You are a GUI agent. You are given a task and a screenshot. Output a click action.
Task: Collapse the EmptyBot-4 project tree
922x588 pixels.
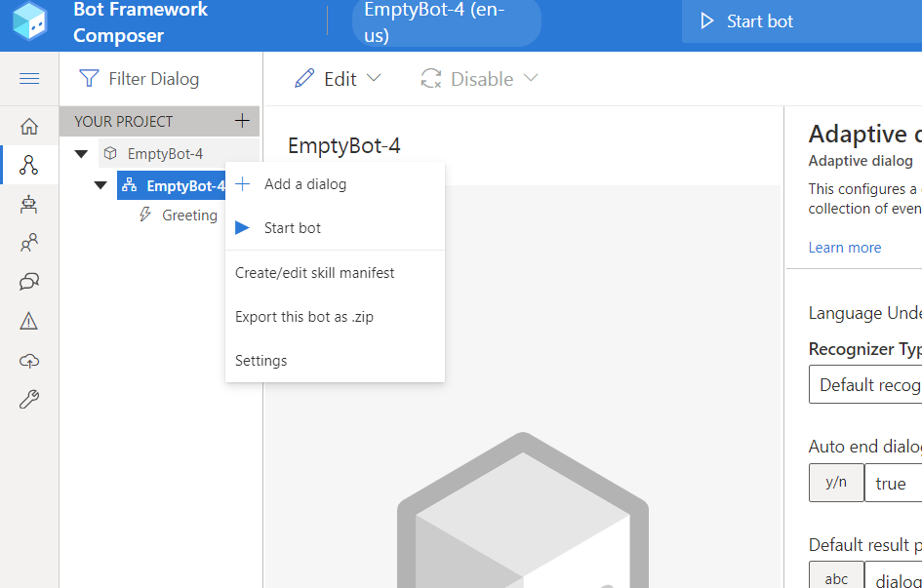[x=82, y=153]
